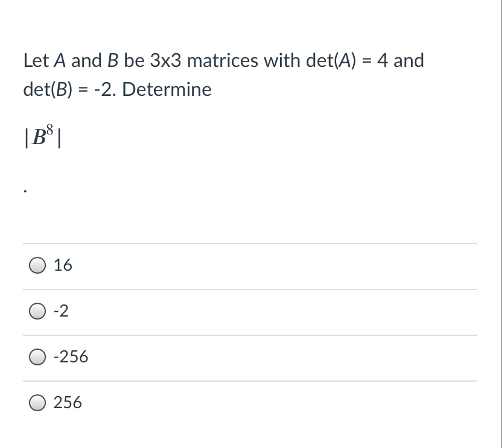Click the second answer row
Screen dimensions: 504x448
click(x=241, y=311)
